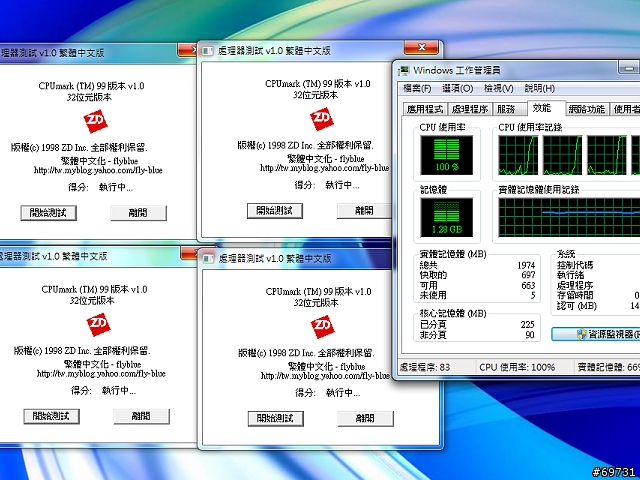640x480 pixels.
Task: Open the 使用者 tab in Task Manager
Action: click(626, 109)
